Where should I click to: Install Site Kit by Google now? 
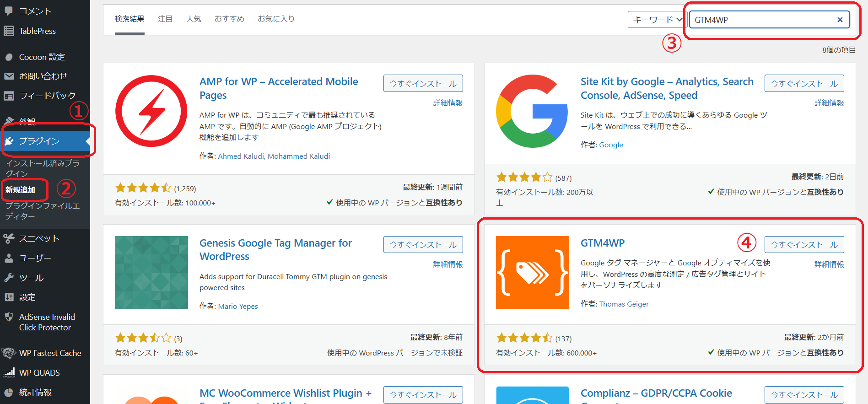click(x=804, y=83)
